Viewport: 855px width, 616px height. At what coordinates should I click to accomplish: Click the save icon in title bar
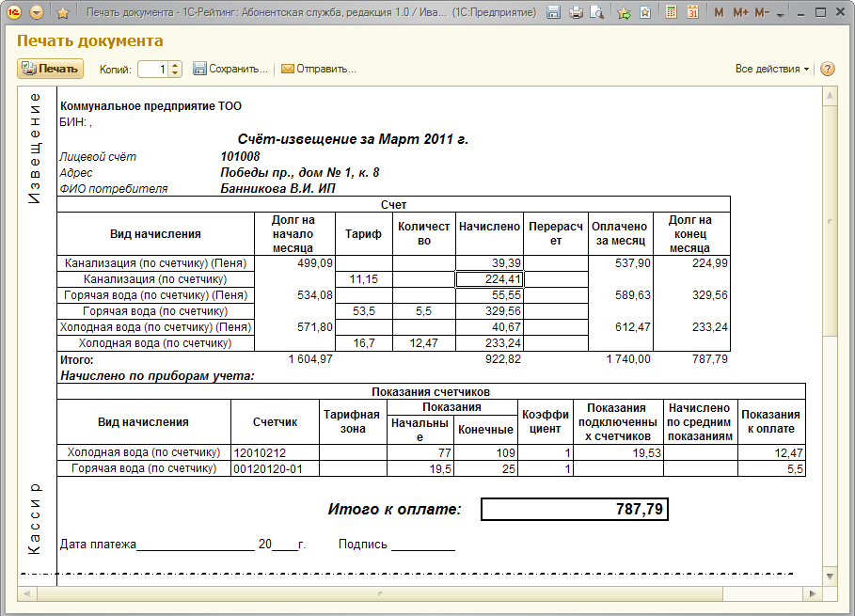[x=554, y=12]
